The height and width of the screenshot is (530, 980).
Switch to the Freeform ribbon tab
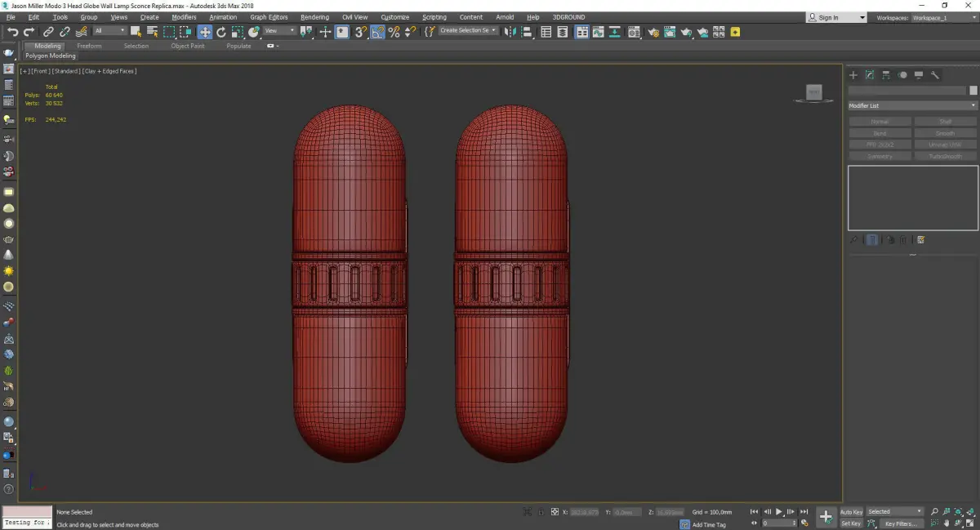click(x=89, y=47)
